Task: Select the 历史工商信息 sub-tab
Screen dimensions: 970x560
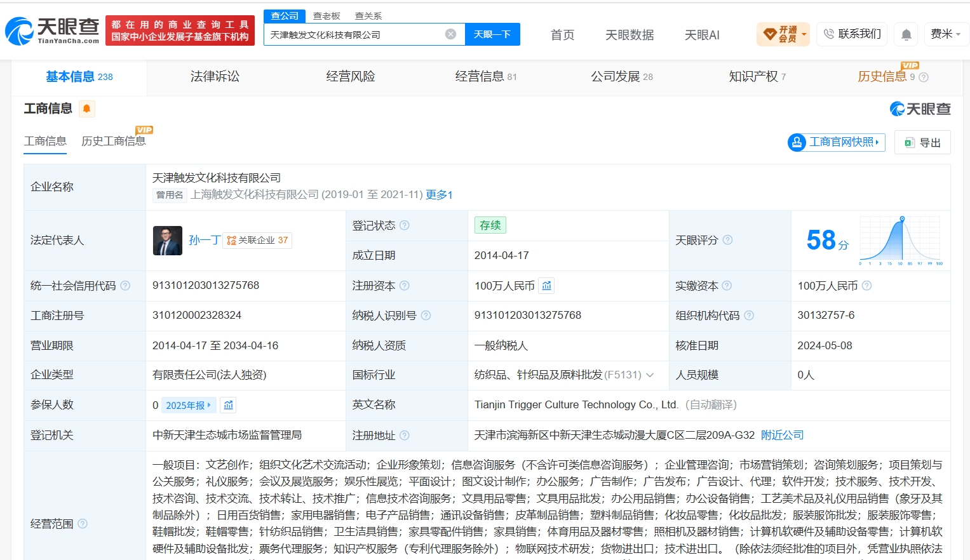Action: pos(113,141)
